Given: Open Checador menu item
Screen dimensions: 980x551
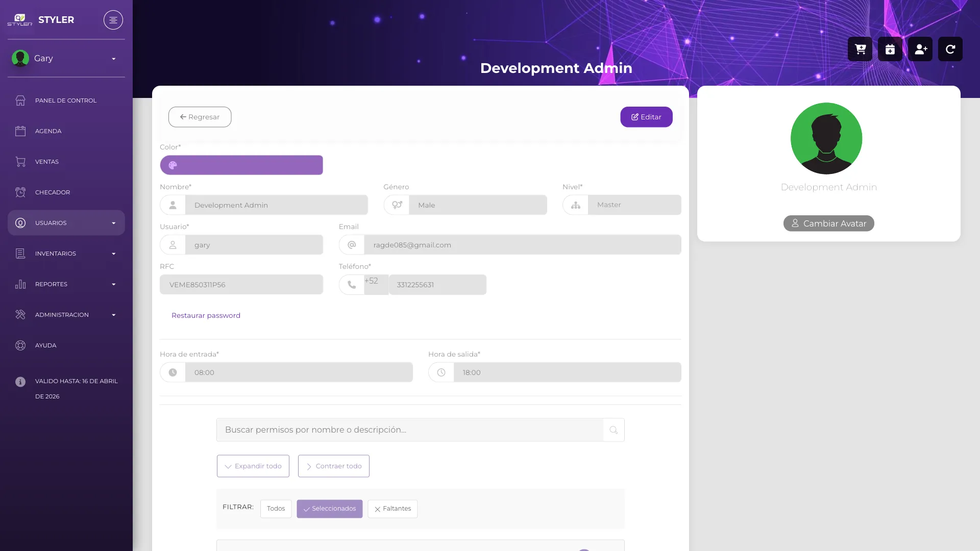Looking at the screenshot, I should click(x=66, y=192).
